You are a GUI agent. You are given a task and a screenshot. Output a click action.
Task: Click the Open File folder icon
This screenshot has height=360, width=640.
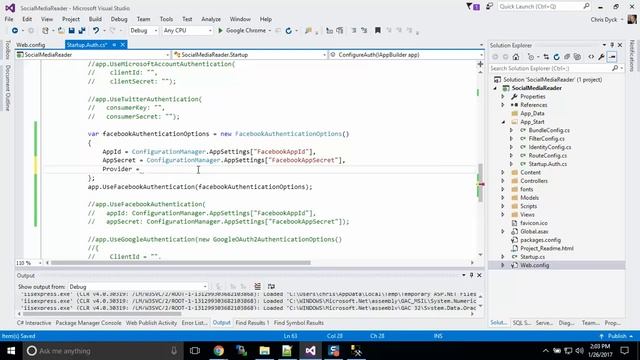pos(61,31)
